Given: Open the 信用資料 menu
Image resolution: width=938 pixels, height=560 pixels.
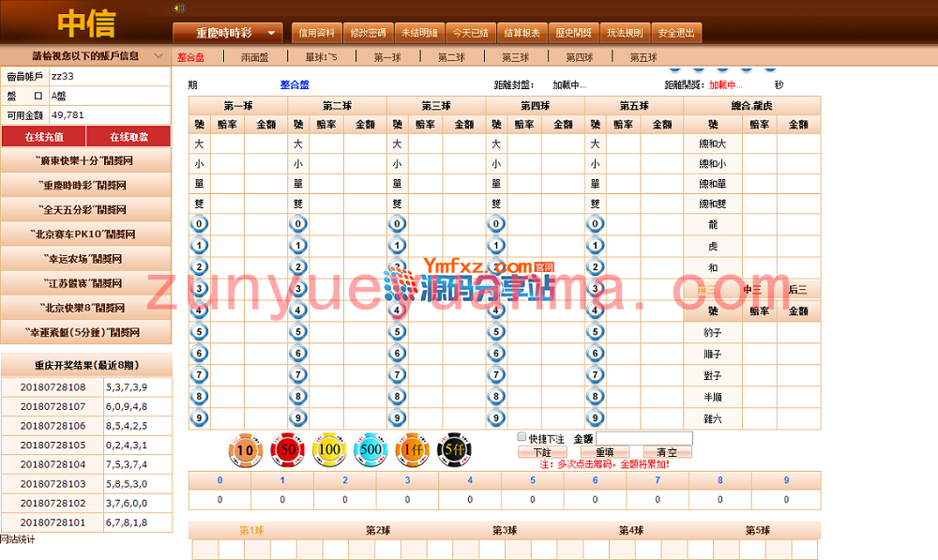Looking at the screenshot, I should (316, 33).
